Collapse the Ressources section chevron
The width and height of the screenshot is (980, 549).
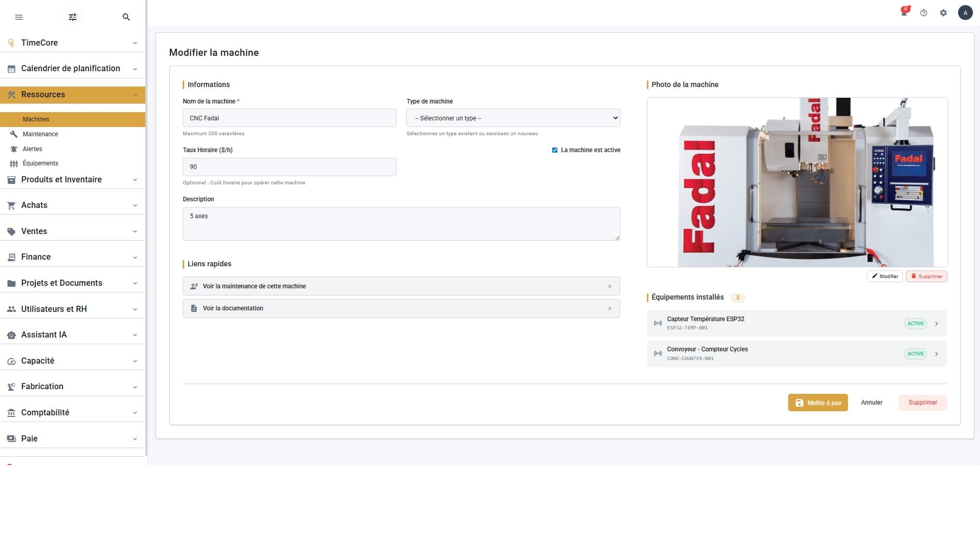click(135, 95)
